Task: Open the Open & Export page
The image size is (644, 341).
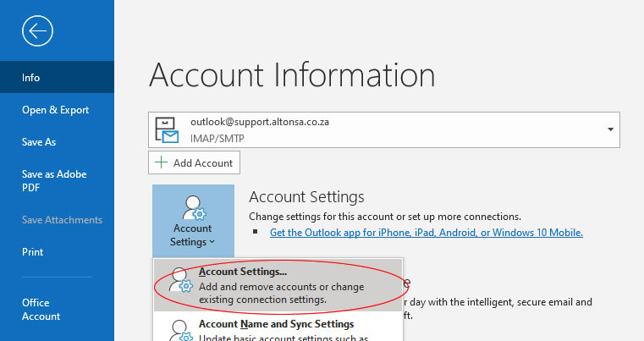Action: coord(55,110)
